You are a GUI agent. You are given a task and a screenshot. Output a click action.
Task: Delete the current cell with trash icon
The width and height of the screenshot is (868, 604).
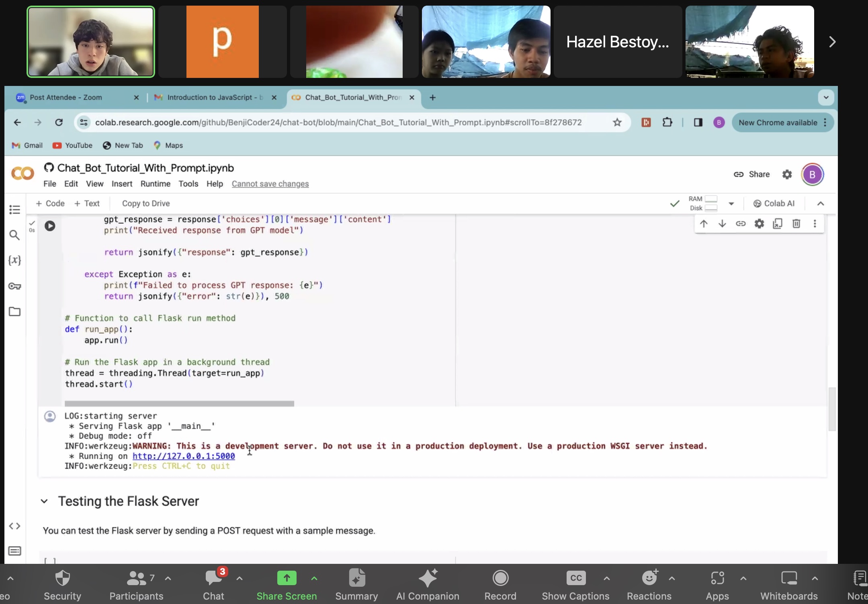pyautogui.click(x=796, y=224)
